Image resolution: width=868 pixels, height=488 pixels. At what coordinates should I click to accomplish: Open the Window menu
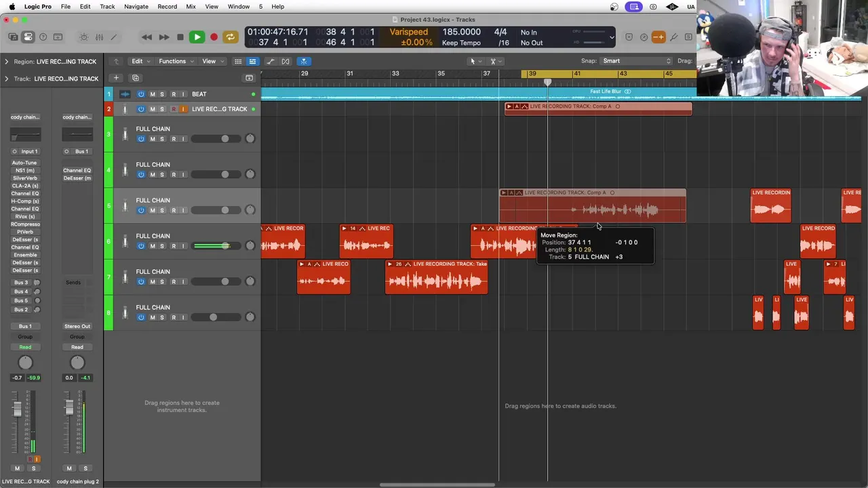coord(238,6)
